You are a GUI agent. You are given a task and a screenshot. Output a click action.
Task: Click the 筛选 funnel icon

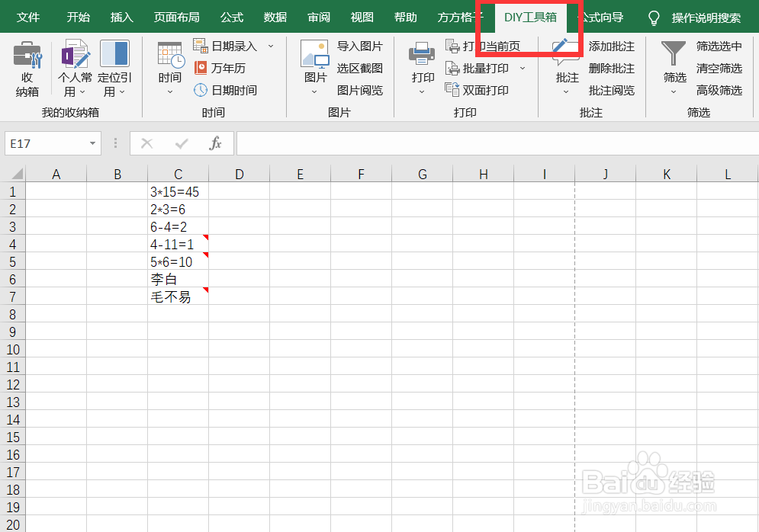coord(674,53)
